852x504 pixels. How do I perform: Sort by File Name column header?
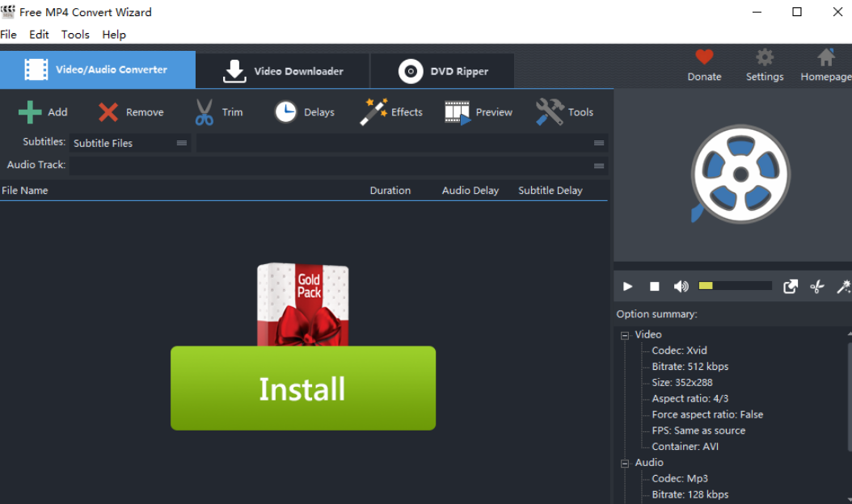tap(25, 190)
